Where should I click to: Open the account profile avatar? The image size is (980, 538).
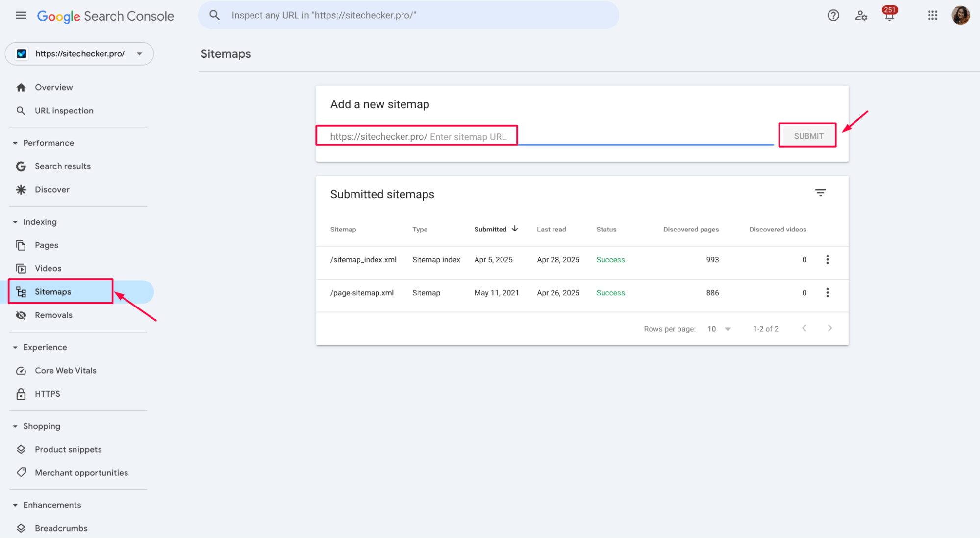click(x=960, y=15)
